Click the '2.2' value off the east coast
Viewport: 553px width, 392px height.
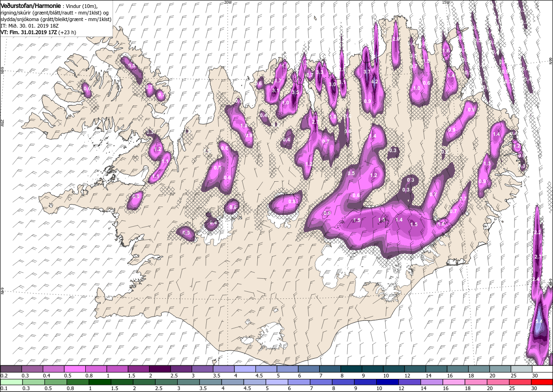point(538,232)
